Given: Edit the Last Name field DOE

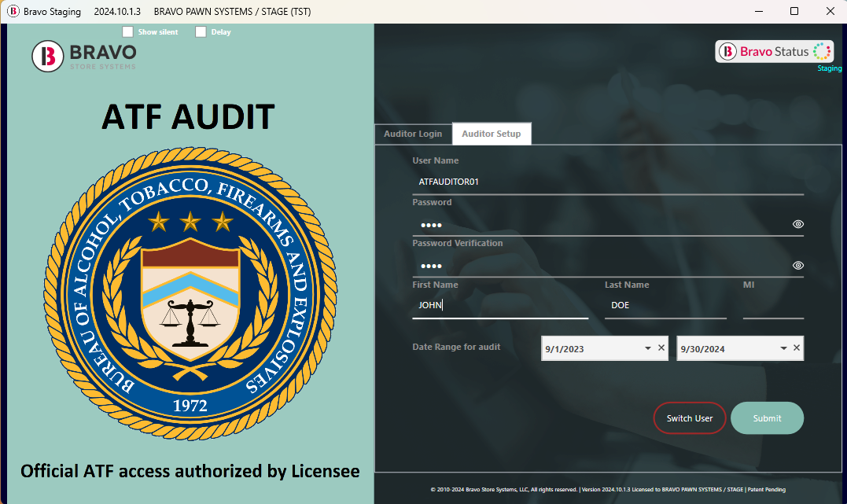Looking at the screenshot, I should click(x=665, y=305).
